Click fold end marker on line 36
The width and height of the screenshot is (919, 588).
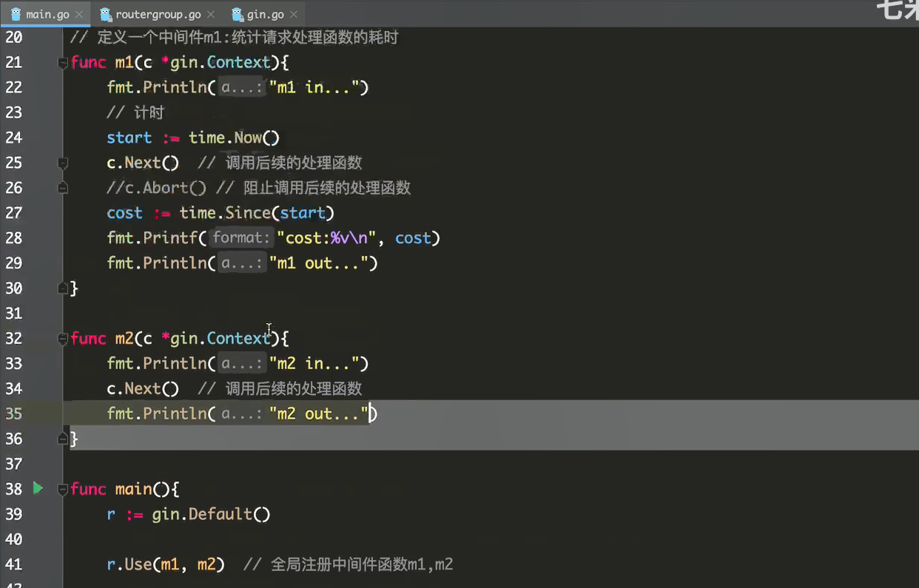click(63, 439)
